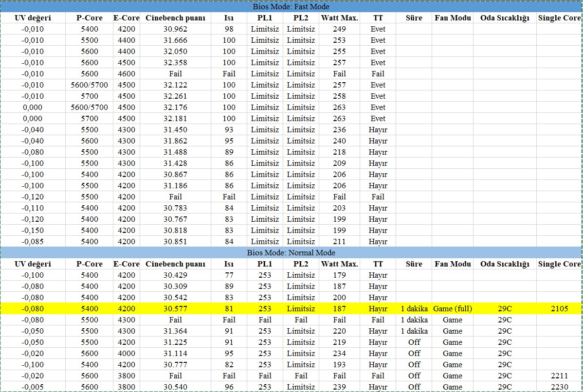Select the score cell 31.186
This screenshot has height=392, width=583.
tap(175, 185)
